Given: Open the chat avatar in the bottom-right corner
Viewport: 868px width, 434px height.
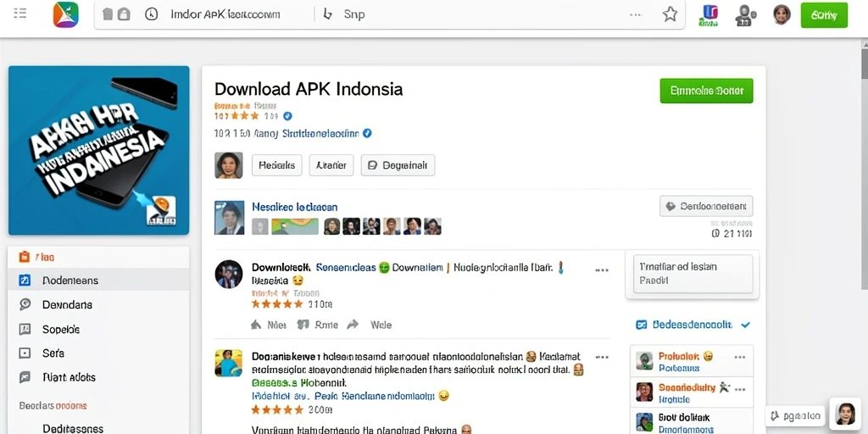Looking at the screenshot, I should [x=845, y=414].
